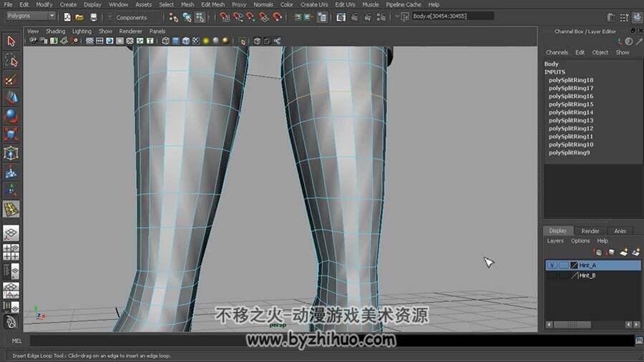Click the Layers menu in Layer Editor
Image resolution: width=644 pixels, height=362 pixels.
tap(555, 241)
